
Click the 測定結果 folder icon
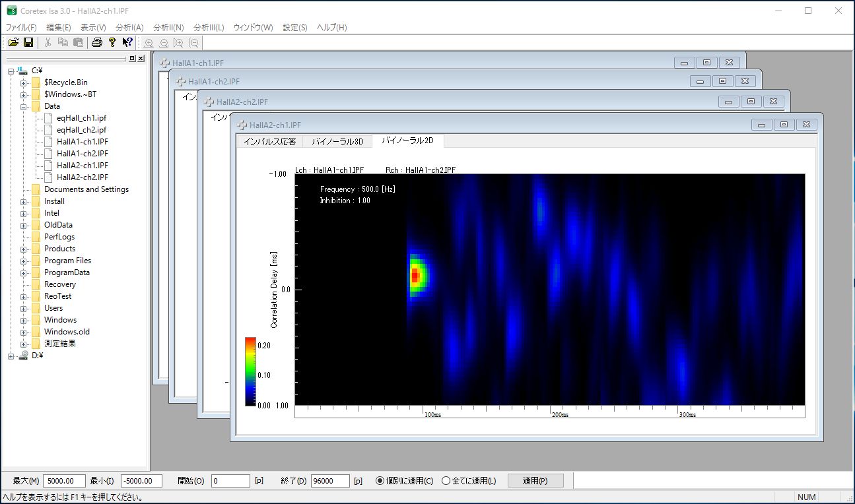[x=36, y=344]
